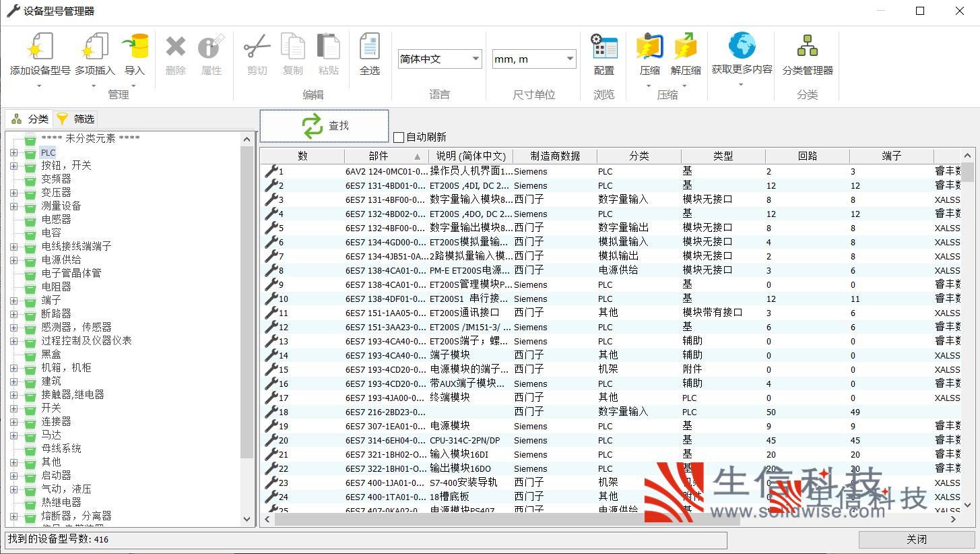Screen dimensions: 980x554
Task: Click the table horizontal scrollbar thumb
Action: click(x=507, y=520)
